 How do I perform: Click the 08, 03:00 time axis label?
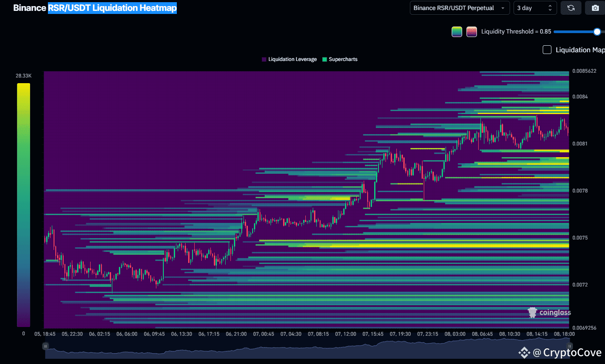[x=454, y=334]
